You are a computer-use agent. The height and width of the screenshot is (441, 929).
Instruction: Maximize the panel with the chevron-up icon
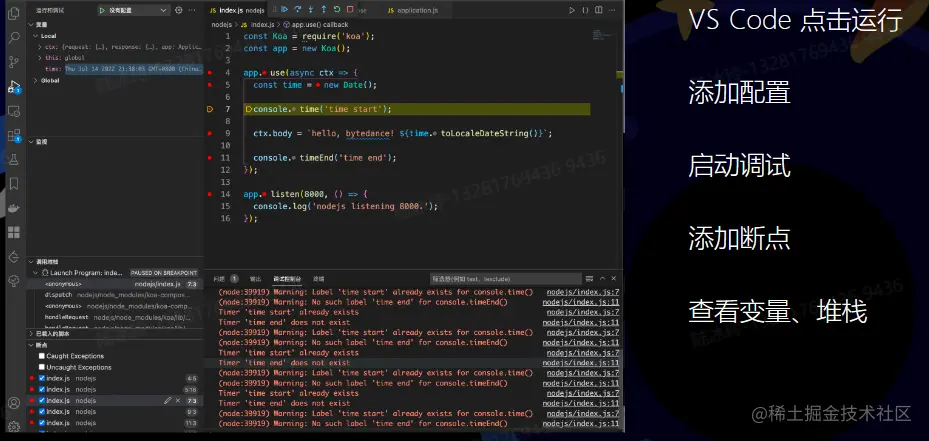pos(603,279)
